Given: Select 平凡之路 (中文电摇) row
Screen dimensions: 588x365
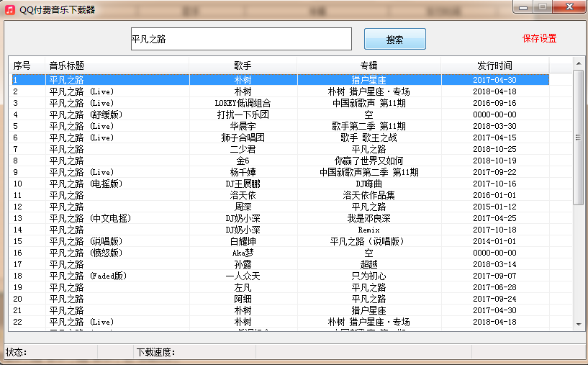Looking at the screenshot, I should click(279, 218).
